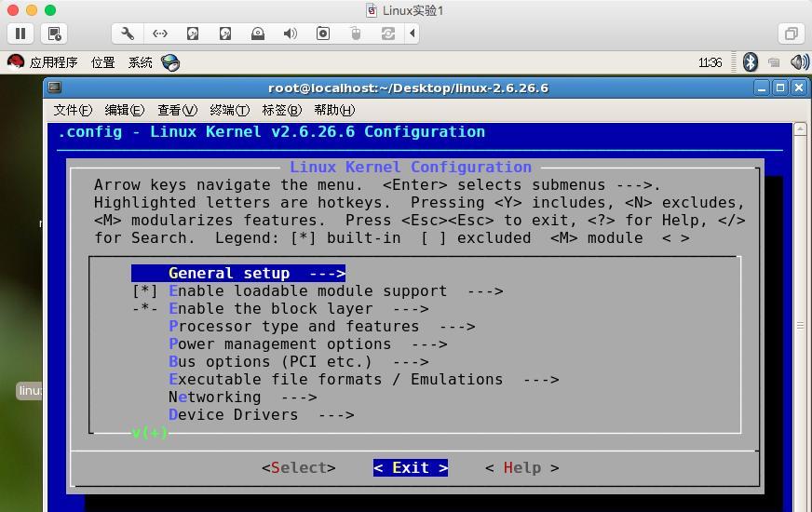Click the second hard disk icon
This screenshot has width=812, height=512.
225,34
